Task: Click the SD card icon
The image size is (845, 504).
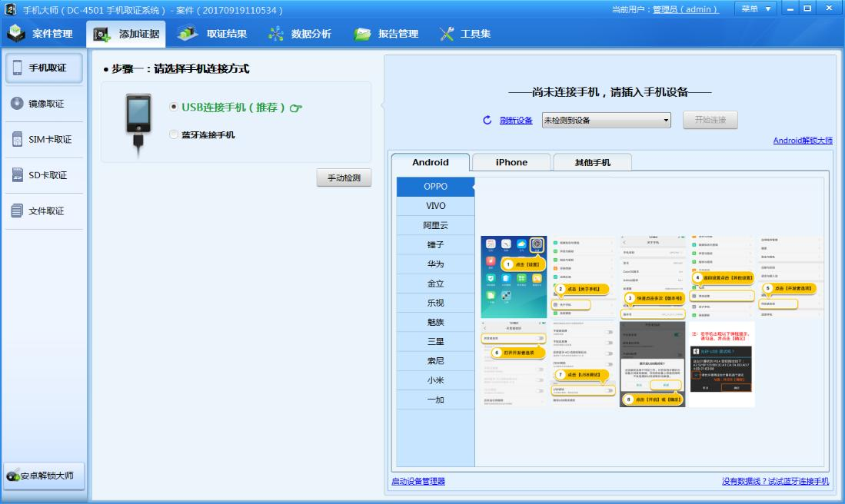Action: 17,174
